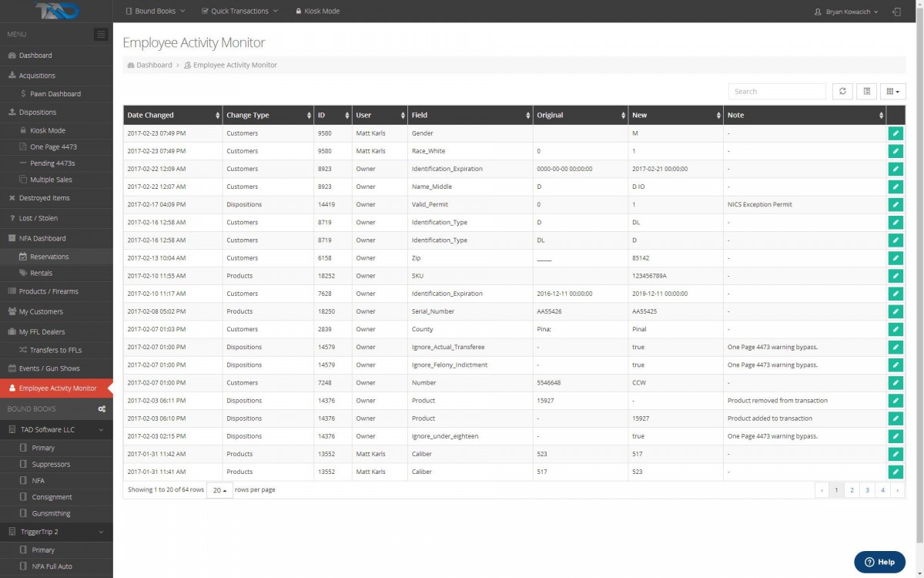Toggle the pagination view icon beside refresh
Screen dimensions: 924x578
point(866,91)
